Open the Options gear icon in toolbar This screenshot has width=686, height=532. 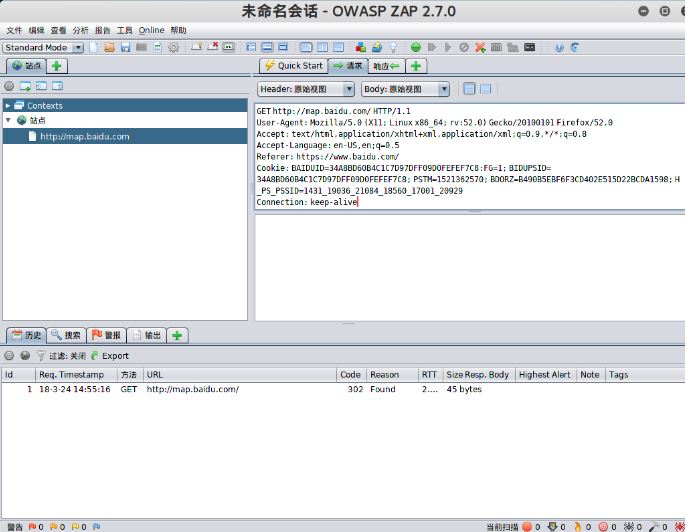pos(173,47)
